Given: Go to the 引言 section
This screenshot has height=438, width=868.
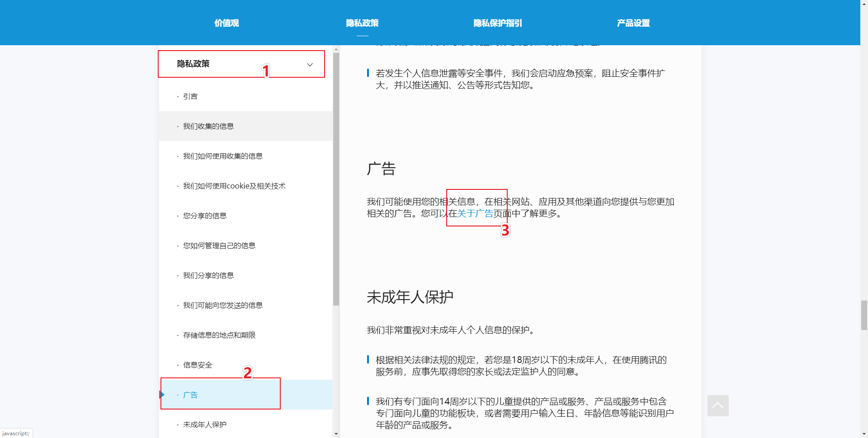Looking at the screenshot, I should [245, 96].
